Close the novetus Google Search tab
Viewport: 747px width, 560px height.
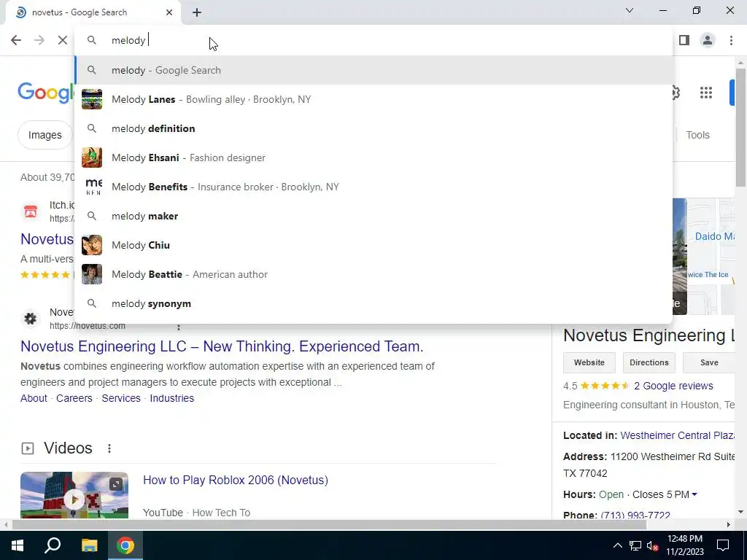[x=169, y=12]
